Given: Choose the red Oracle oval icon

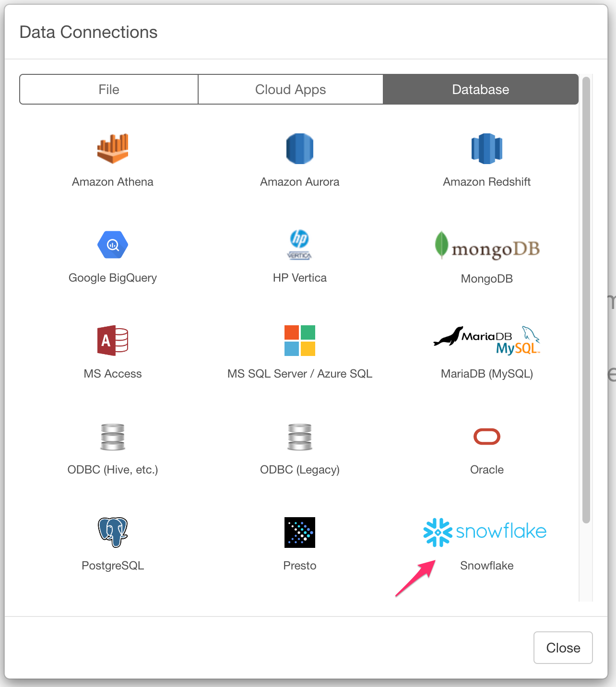Looking at the screenshot, I should (x=487, y=437).
